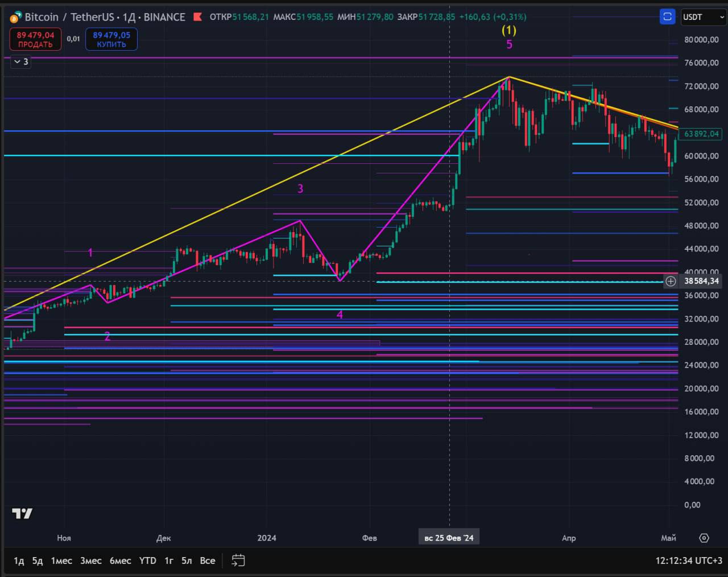Select the 6мес time range
The image size is (728, 577).
[x=120, y=560]
